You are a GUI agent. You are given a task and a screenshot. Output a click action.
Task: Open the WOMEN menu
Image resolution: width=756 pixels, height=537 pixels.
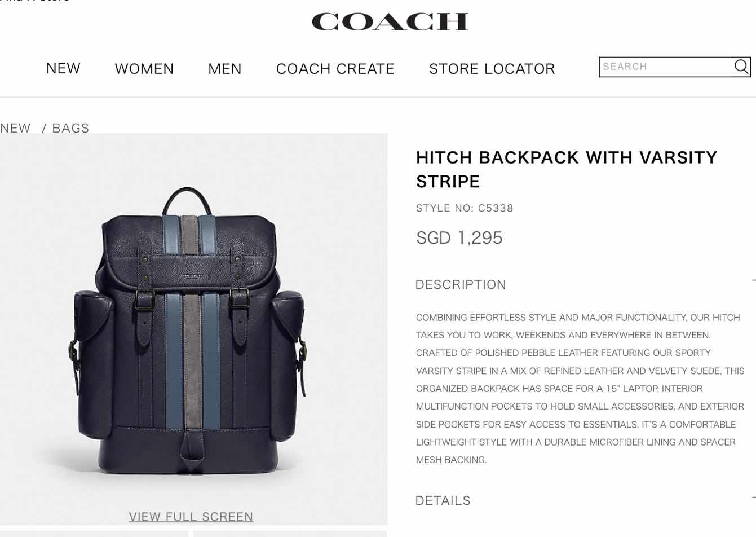click(144, 69)
